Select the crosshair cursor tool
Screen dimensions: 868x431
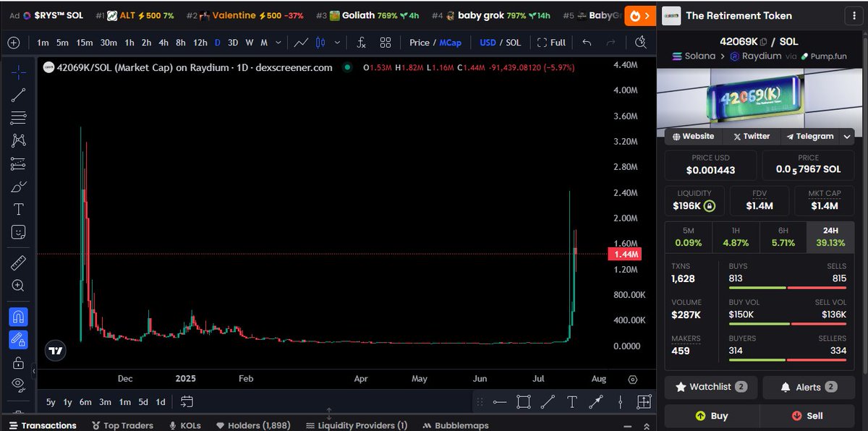point(19,72)
